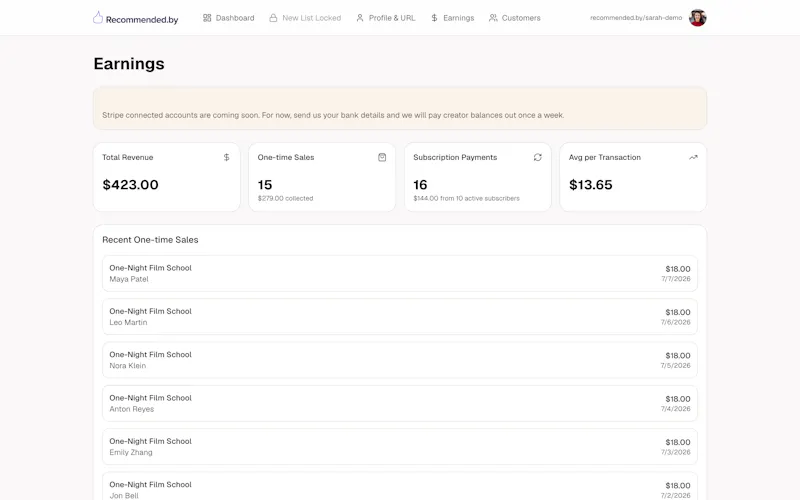Image resolution: width=800 pixels, height=500 pixels.
Task: Click the person icon for Profile & URL
Action: [360, 18]
